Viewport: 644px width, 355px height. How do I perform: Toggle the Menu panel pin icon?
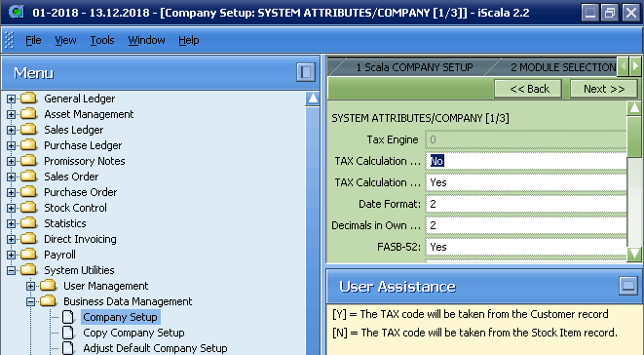306,72
